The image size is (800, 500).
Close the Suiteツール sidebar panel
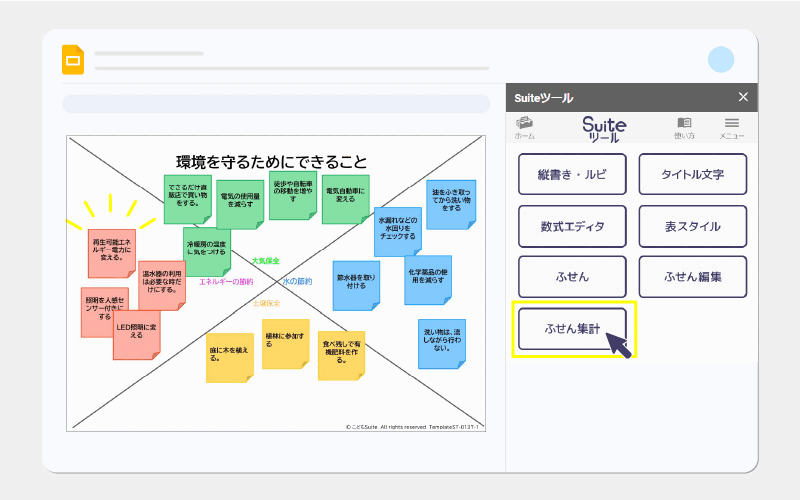[742, 97]
